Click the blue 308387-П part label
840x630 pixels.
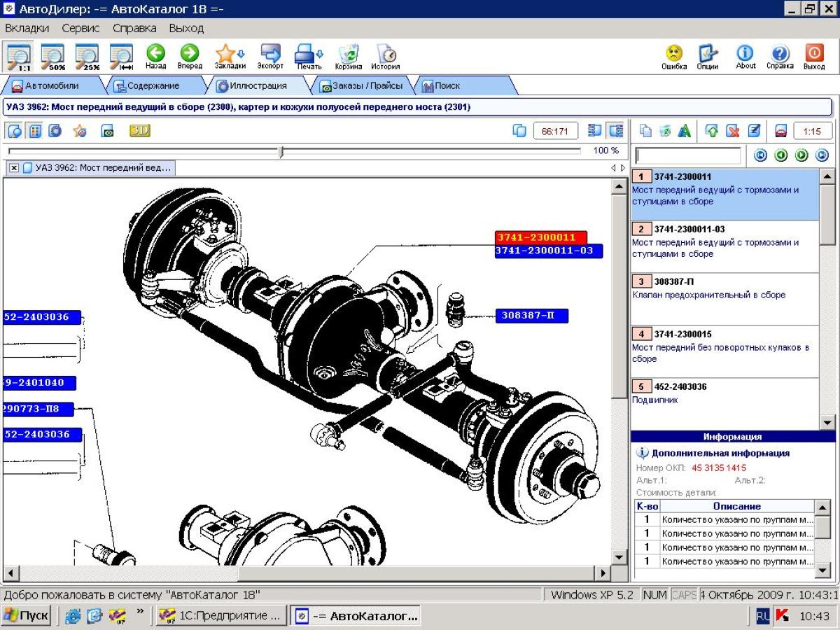click(x=531, y=316)
